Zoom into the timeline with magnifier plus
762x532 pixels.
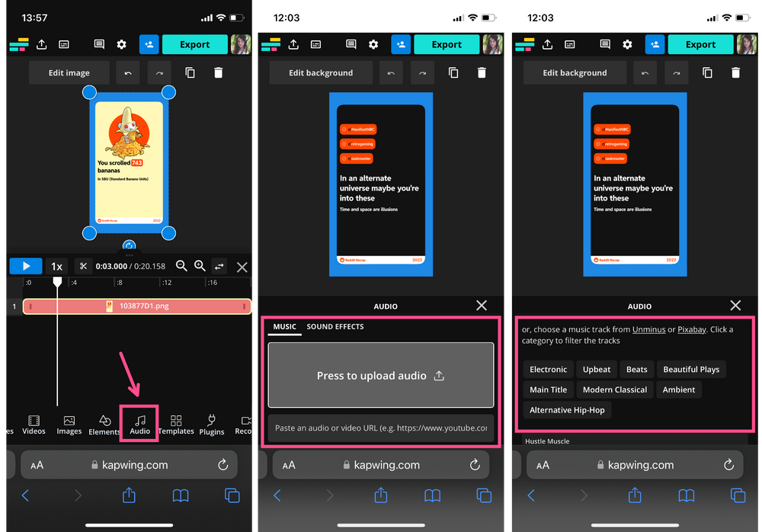[200, 266]
